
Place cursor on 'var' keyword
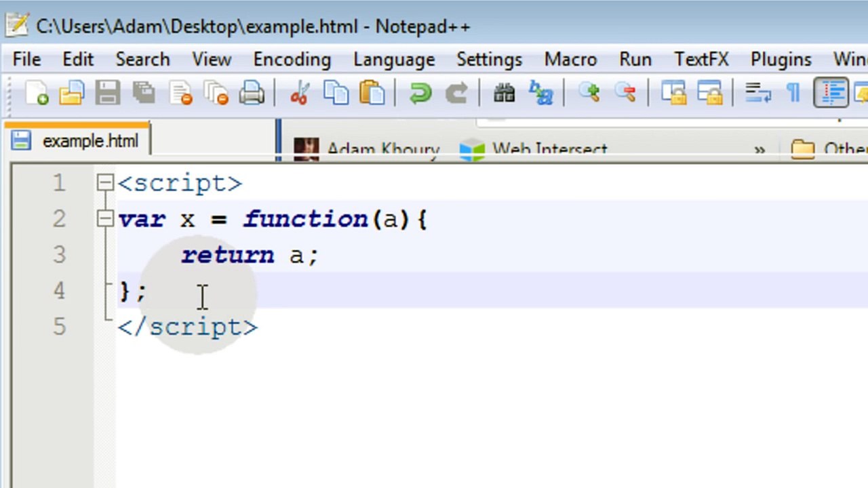pyautogui.click(x=141, y=220)
